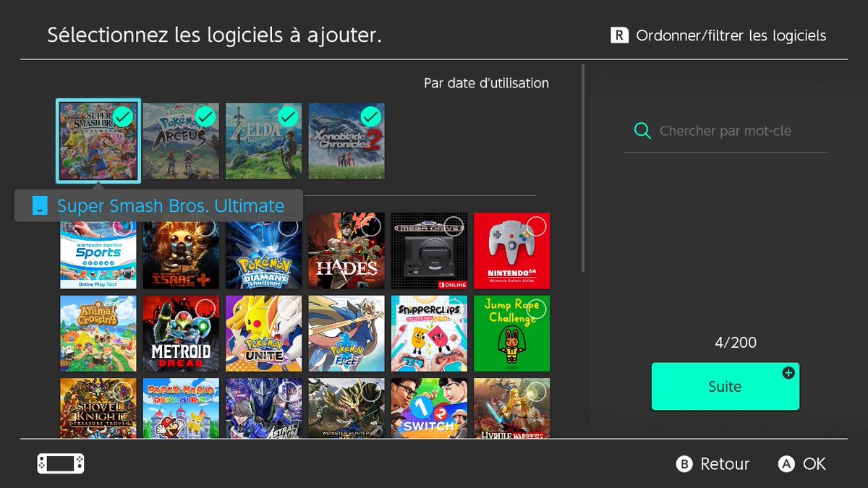
Task: Add the Animal Crossing game tile
Action: tap(98, 333)
